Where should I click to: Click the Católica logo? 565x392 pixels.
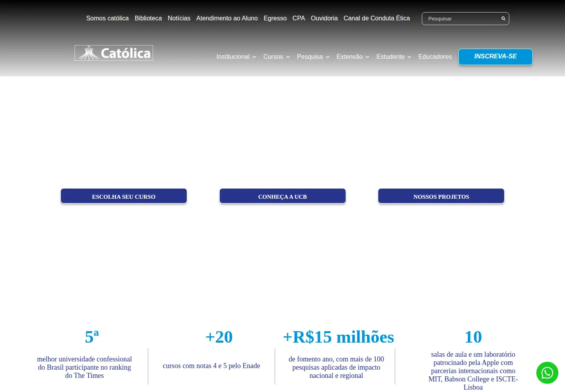tap(114, 53)
